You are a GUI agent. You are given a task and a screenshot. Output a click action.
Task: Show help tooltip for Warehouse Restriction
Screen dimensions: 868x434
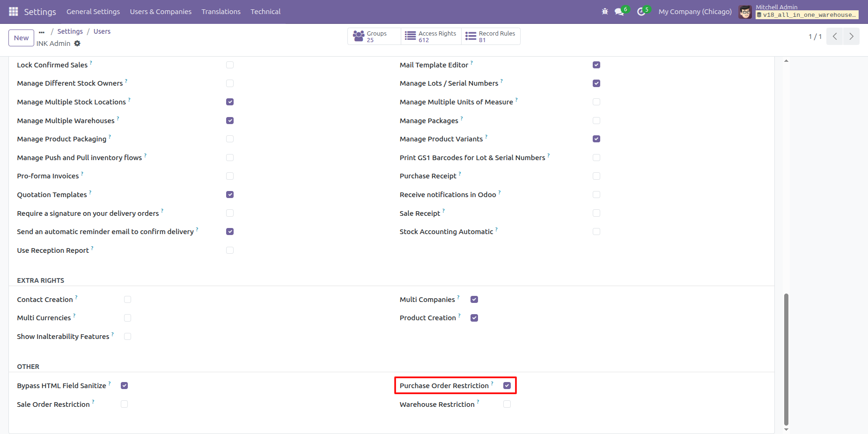pos(478,402)
